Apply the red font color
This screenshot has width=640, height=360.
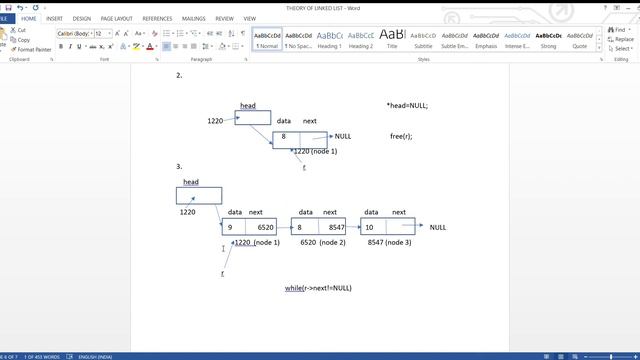pyautogui.click(x=150, y=47)
